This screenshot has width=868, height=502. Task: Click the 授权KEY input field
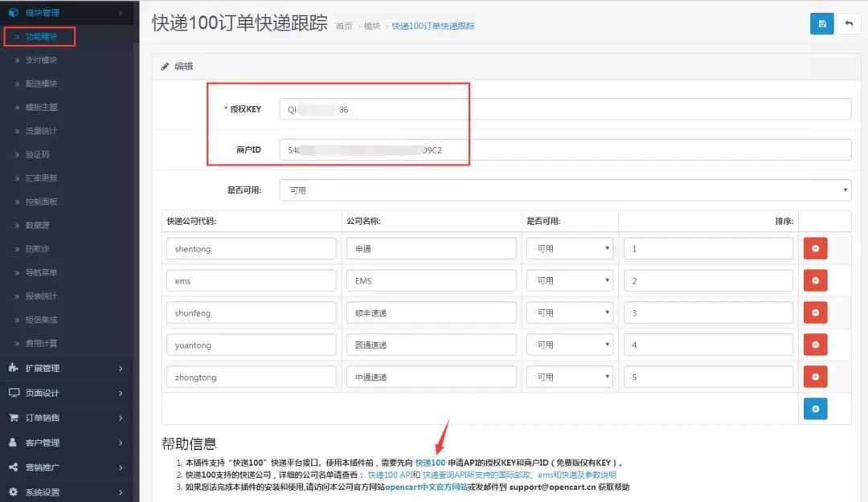click(x=565, y=109)
